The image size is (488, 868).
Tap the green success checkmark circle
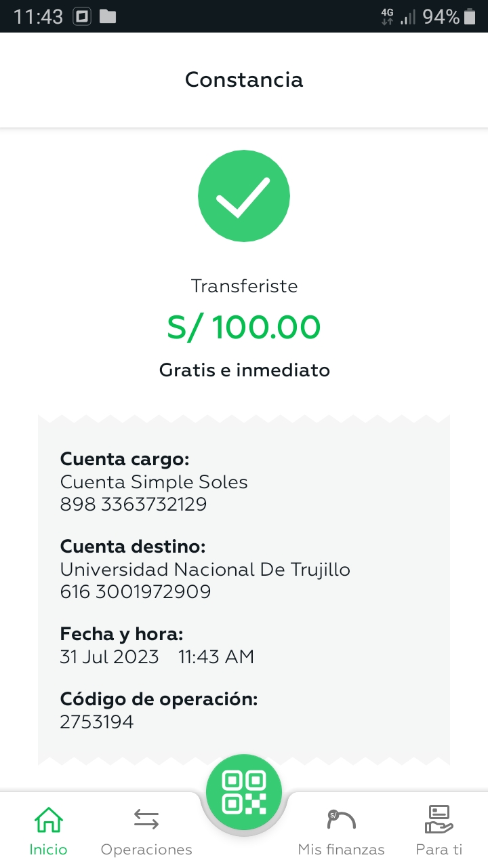coord(244,196)
